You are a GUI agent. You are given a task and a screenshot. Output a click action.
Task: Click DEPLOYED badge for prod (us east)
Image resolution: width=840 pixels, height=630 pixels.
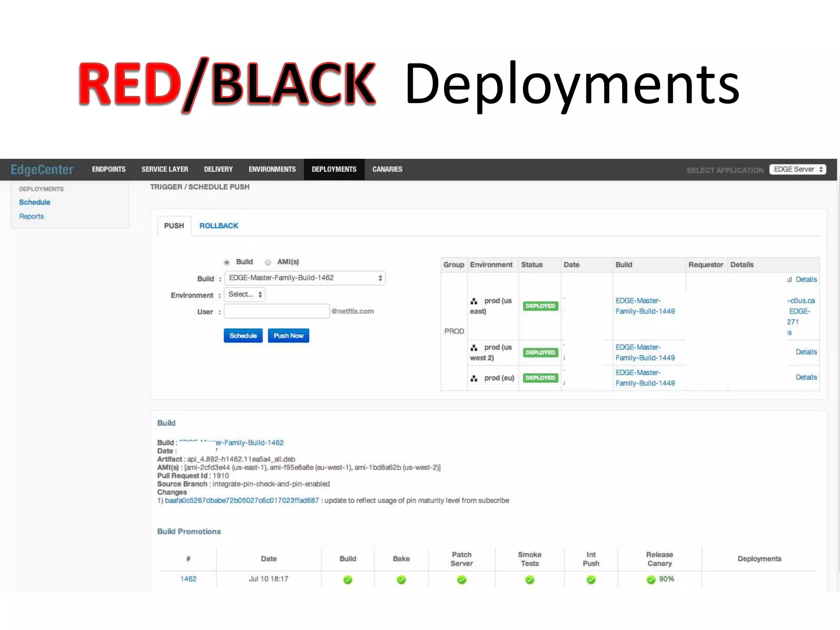(540, 306)
